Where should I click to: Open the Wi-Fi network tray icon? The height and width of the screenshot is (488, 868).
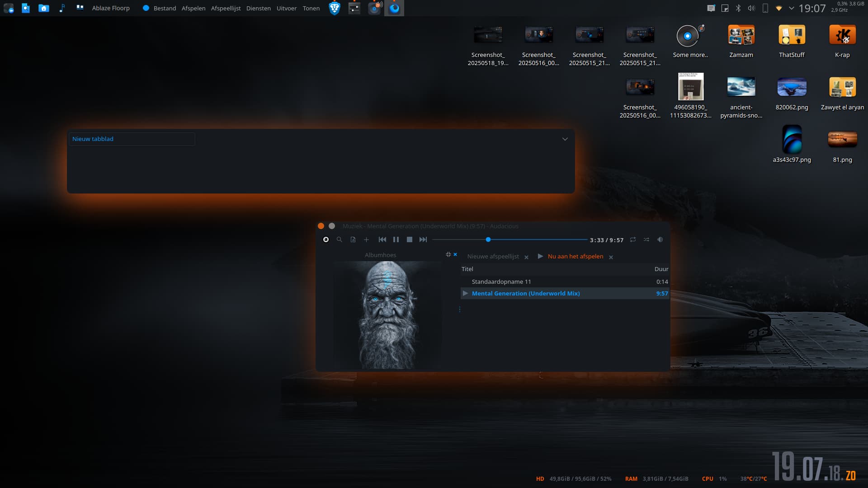[x=779, y=8]
